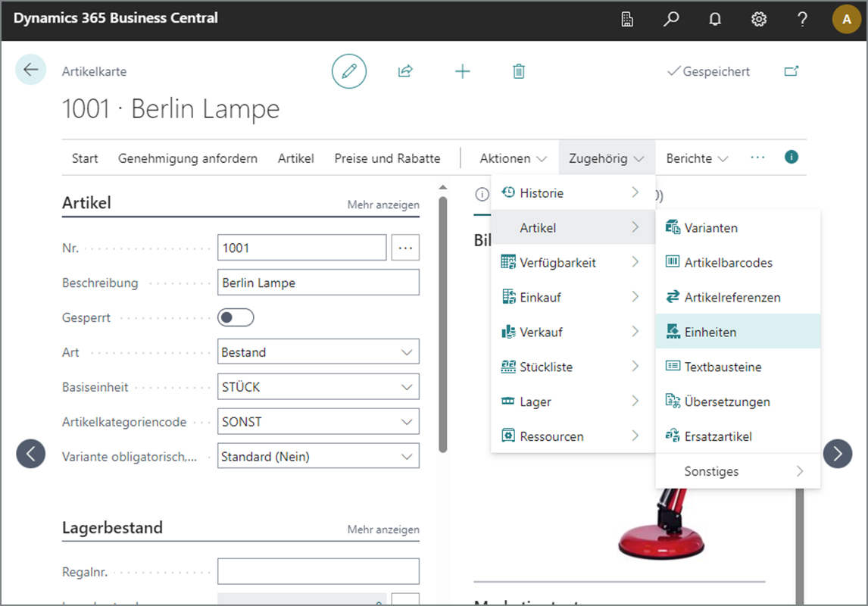Viewport: 868px width, 606px height.
Task: Click the berlin lamp picture
Action: click(661, 525)
